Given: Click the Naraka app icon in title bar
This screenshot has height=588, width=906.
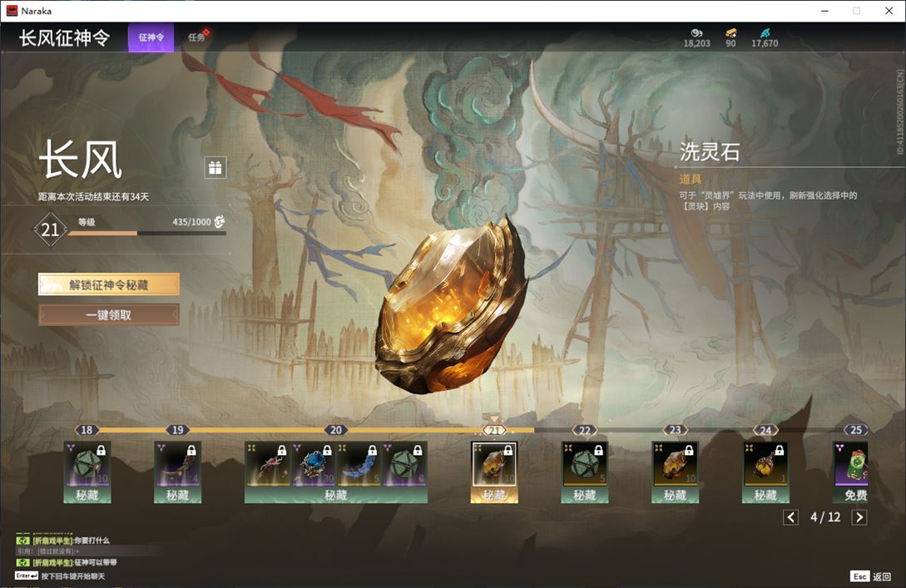Looking at the screenshot, I should click(12, 11).
